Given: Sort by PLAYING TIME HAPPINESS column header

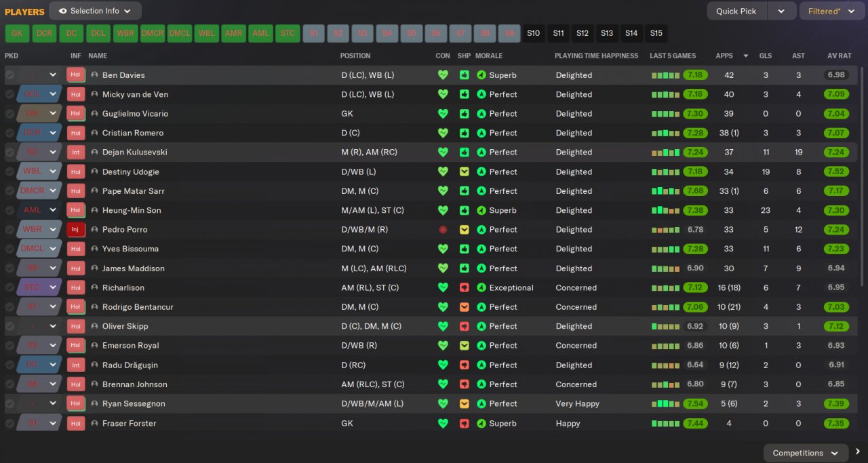Looking at the screenshot, I should point(597,56).
